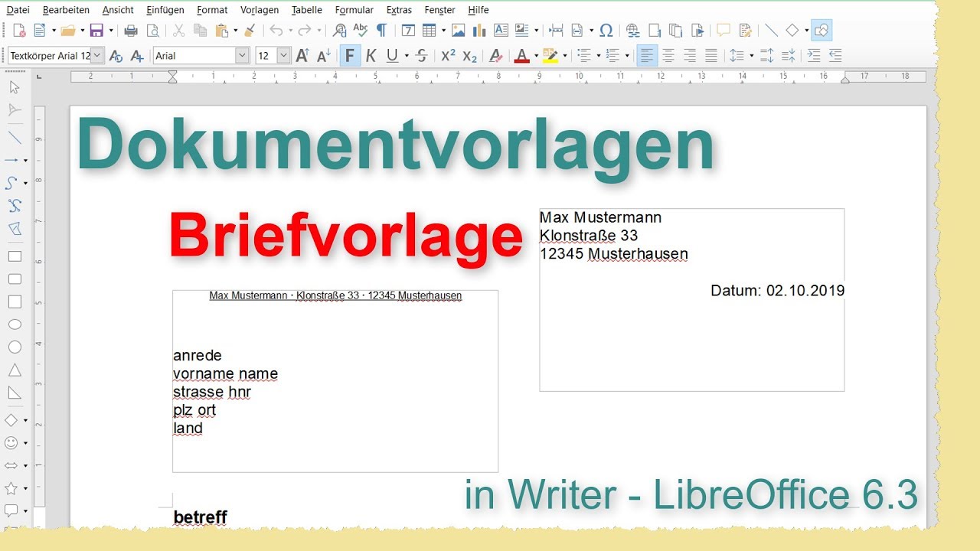
Task: Open font size dropdown arrow
Action: (284, 56)
